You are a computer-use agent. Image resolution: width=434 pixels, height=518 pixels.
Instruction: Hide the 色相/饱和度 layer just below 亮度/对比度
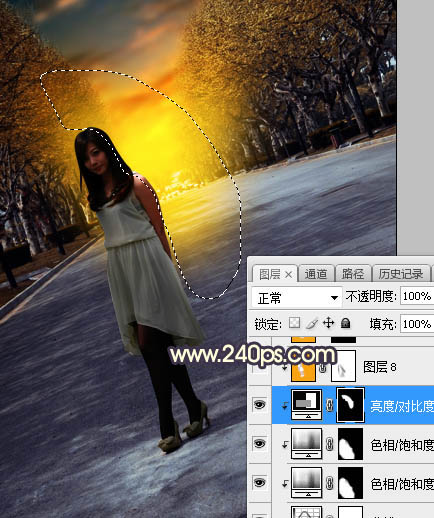pos(260,444)
